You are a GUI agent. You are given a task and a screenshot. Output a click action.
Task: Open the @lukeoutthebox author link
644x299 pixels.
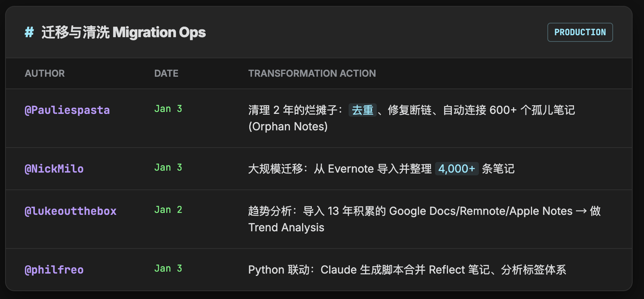(x=70, y=211)
